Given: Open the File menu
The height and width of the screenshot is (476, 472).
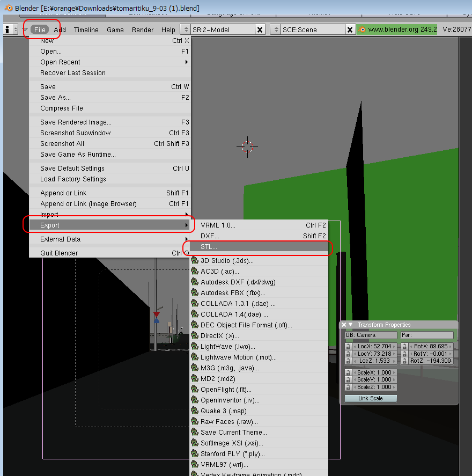Looking at the screenshot, I should (x=40, y=30).
